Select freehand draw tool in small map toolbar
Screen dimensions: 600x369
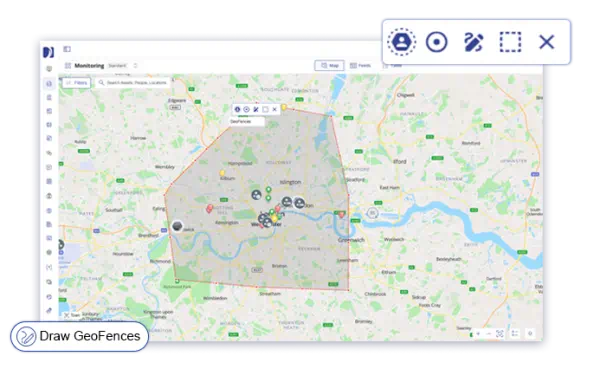coord(256,109)
